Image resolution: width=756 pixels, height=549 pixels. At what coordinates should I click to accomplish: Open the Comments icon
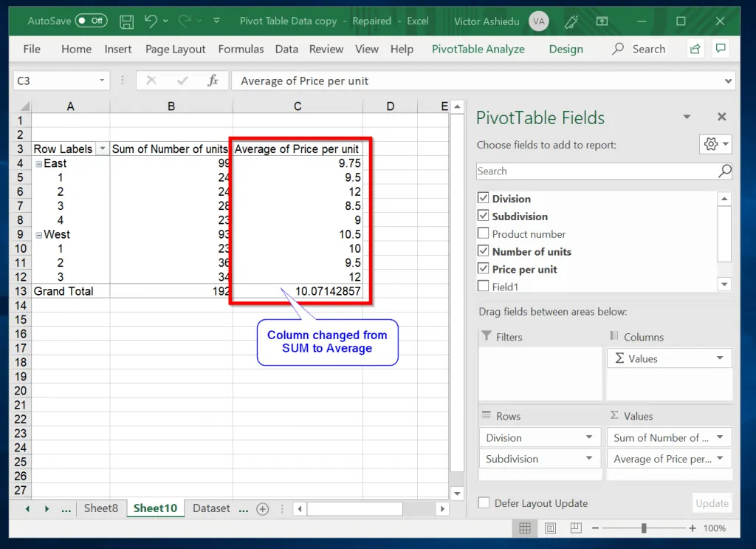click(721, 48)
